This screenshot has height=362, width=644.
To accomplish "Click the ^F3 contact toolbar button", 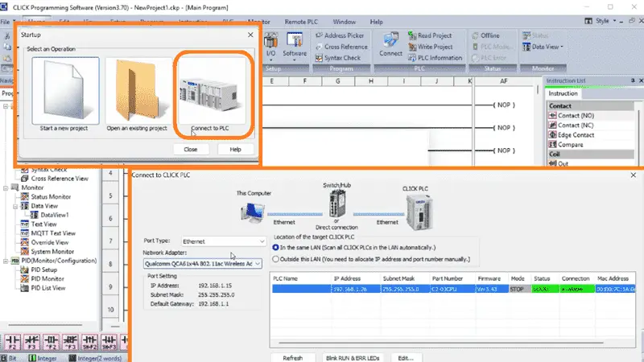I will pos(70,342).
